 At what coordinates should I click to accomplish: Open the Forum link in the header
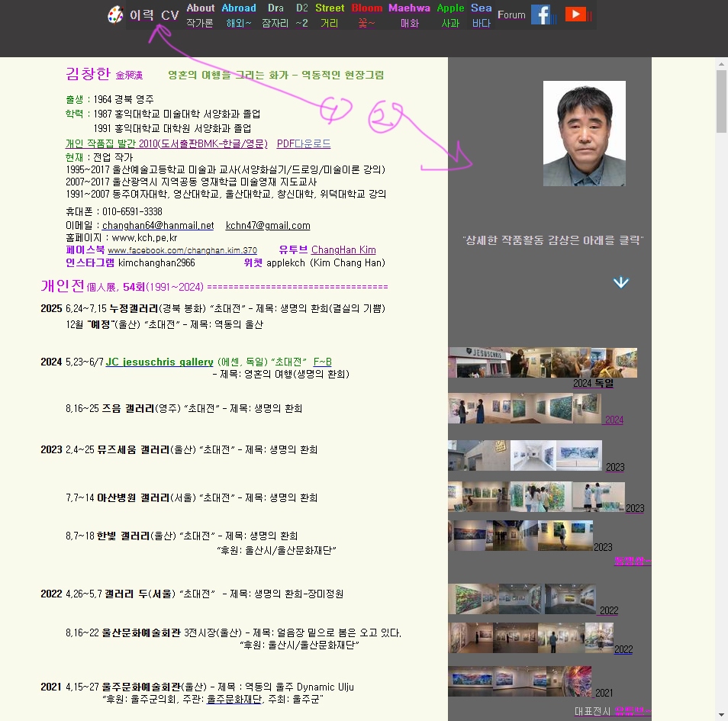[x=511, y=14]
